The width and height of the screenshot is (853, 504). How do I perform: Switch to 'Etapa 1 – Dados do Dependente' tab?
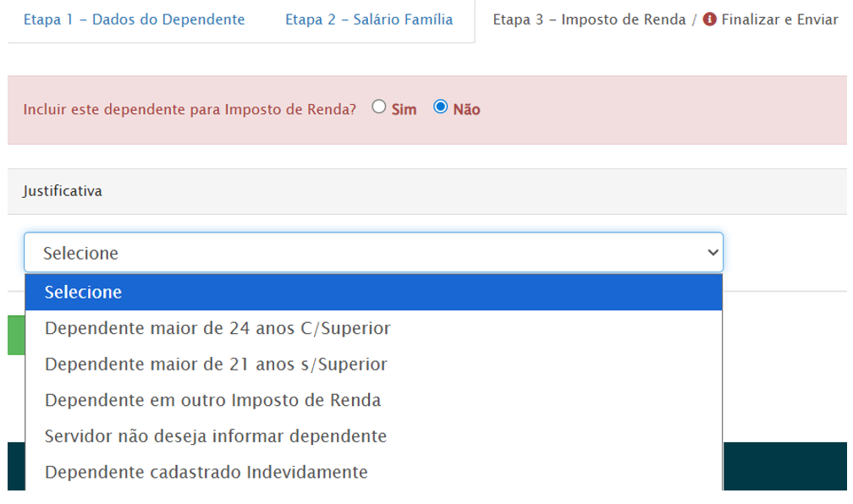134,20
